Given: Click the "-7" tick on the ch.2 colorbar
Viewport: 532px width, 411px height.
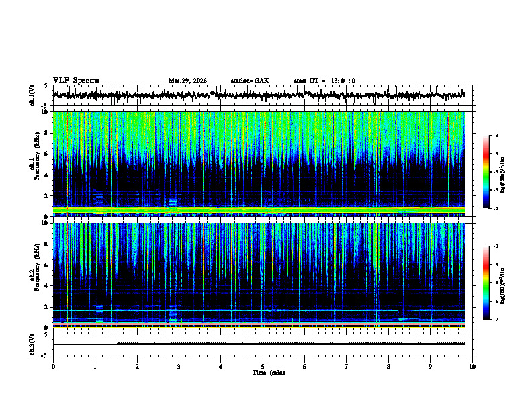Looking at the screenshot, I should [496, 319].
